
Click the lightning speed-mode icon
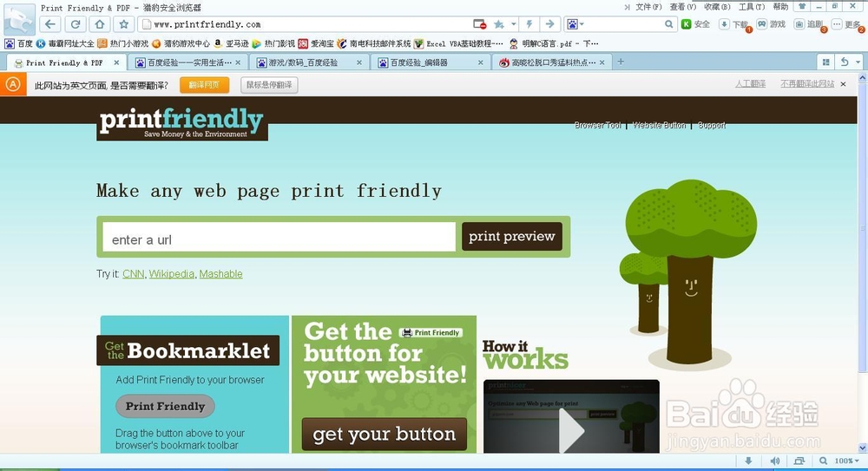(x=529, y=24)
